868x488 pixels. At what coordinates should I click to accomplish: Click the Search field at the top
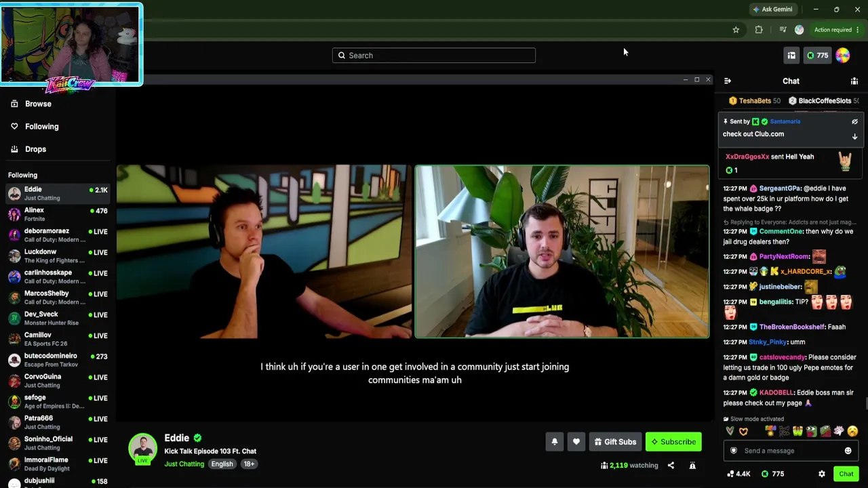pos(434,56)
